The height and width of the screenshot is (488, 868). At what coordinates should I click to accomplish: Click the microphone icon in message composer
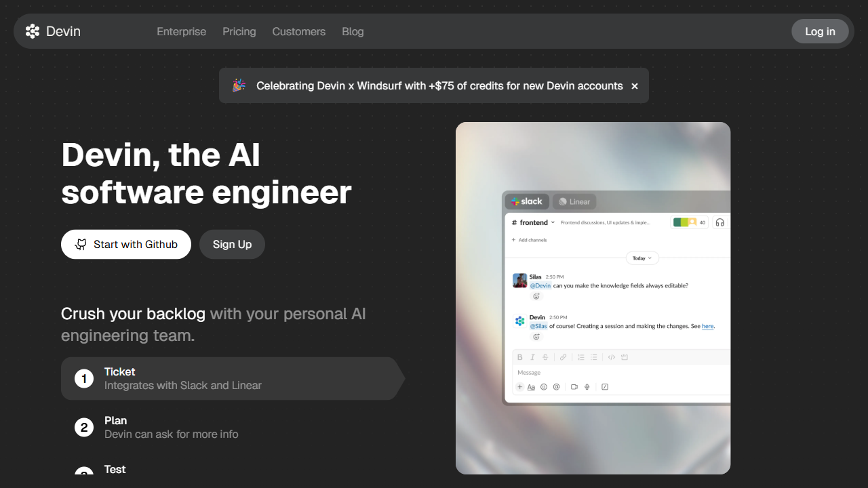[x=587, y=387]
